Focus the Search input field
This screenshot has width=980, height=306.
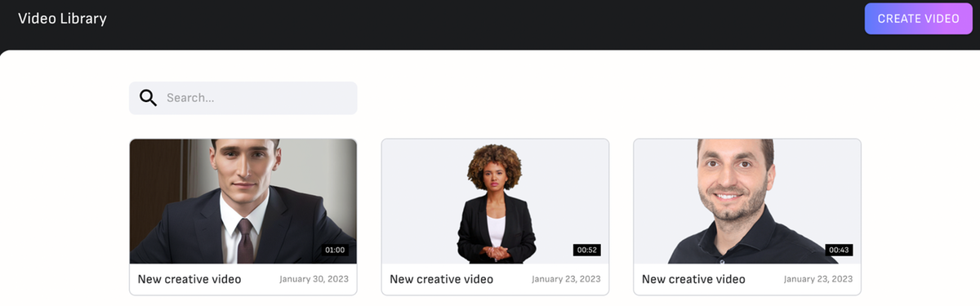point(243,98)
